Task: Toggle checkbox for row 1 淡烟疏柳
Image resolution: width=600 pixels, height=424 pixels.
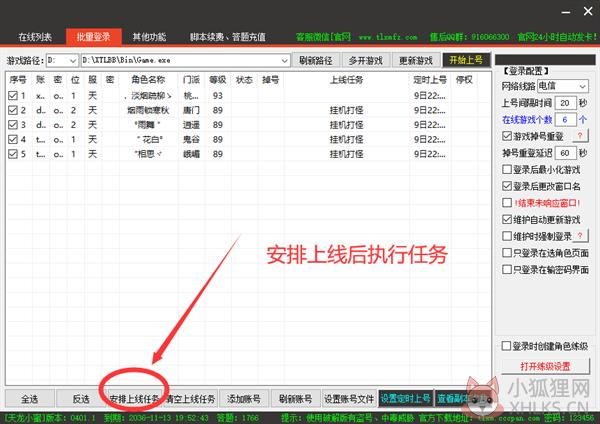Action: tap(13, 95)
